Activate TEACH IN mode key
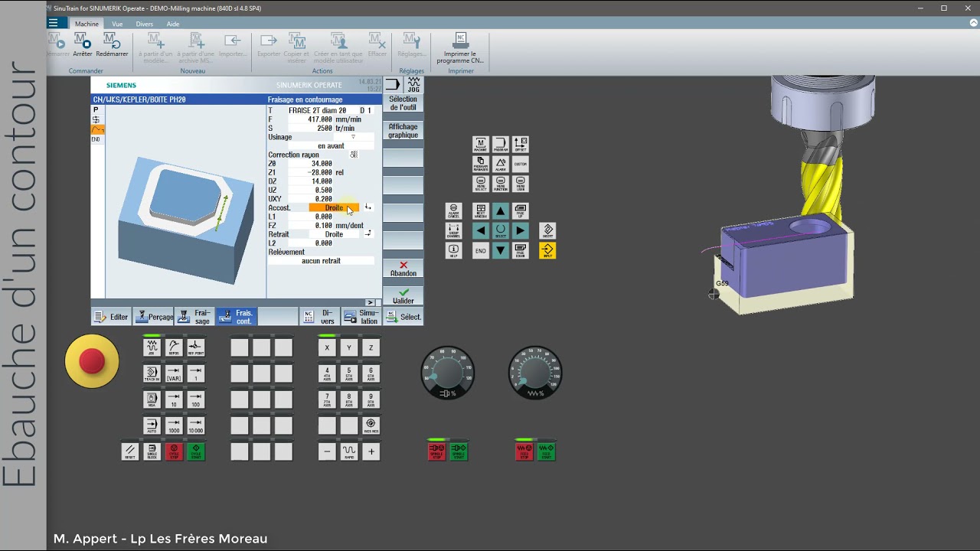Screen dimensions: 980x551 (x=152, y=373)
